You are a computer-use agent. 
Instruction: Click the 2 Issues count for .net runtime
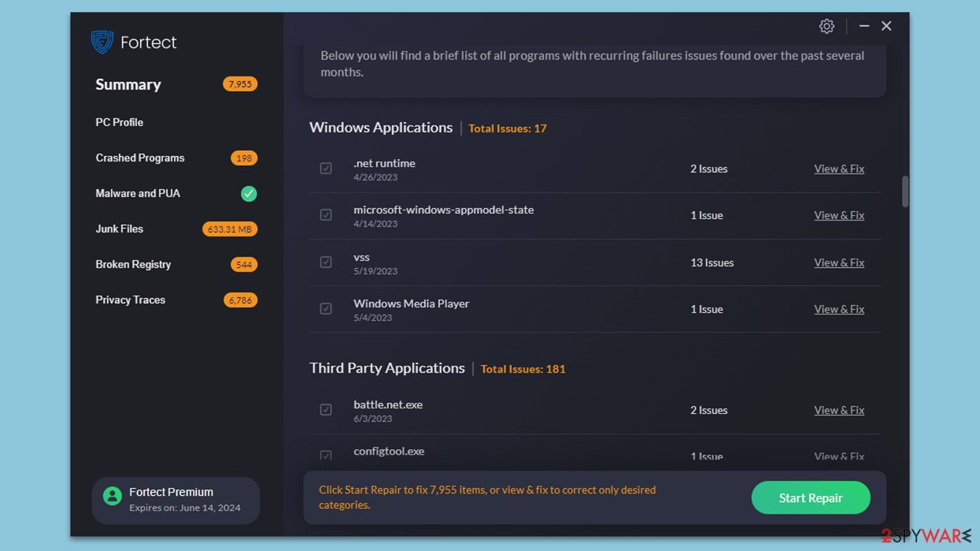pyautogui.click(x=709, y=168)
